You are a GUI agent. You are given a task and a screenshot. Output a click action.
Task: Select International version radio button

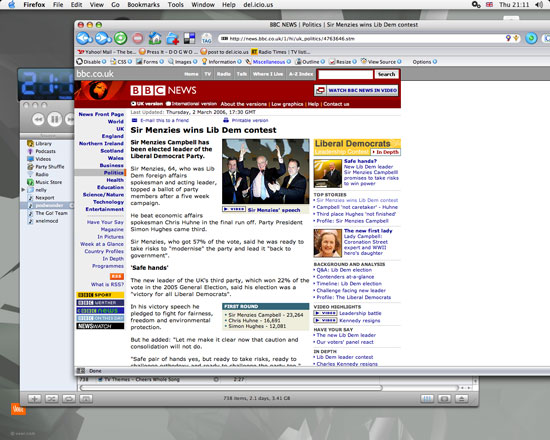pyautogui.click(x=168, y=104)
